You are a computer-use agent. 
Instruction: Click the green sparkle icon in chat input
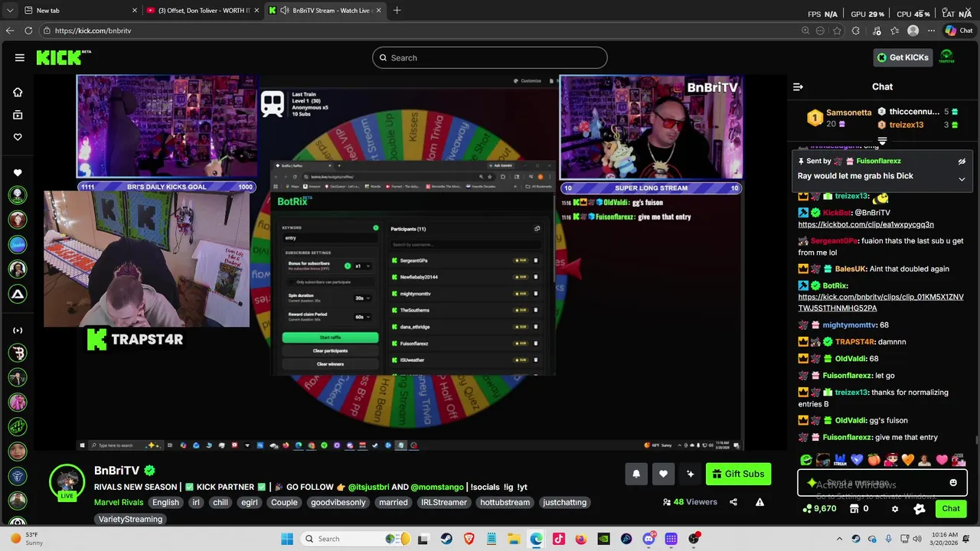812,483
